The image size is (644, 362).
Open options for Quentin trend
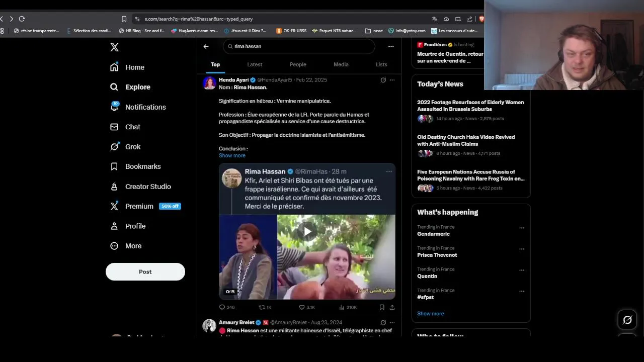point(522,270)
